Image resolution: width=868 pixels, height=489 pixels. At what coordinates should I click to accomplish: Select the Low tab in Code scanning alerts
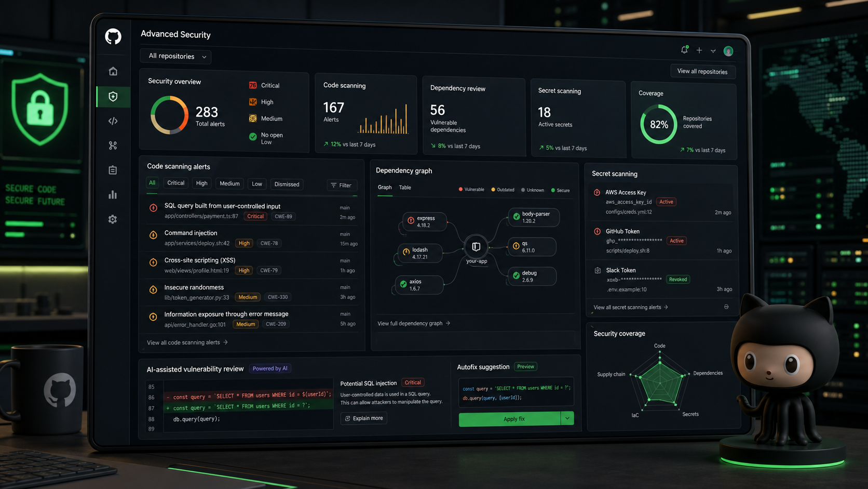[257, 184]
